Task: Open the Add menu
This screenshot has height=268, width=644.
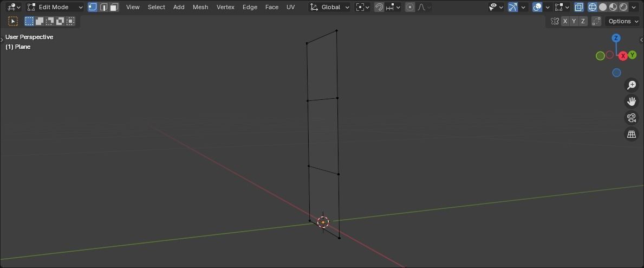Action: click(x=179, y=7)
